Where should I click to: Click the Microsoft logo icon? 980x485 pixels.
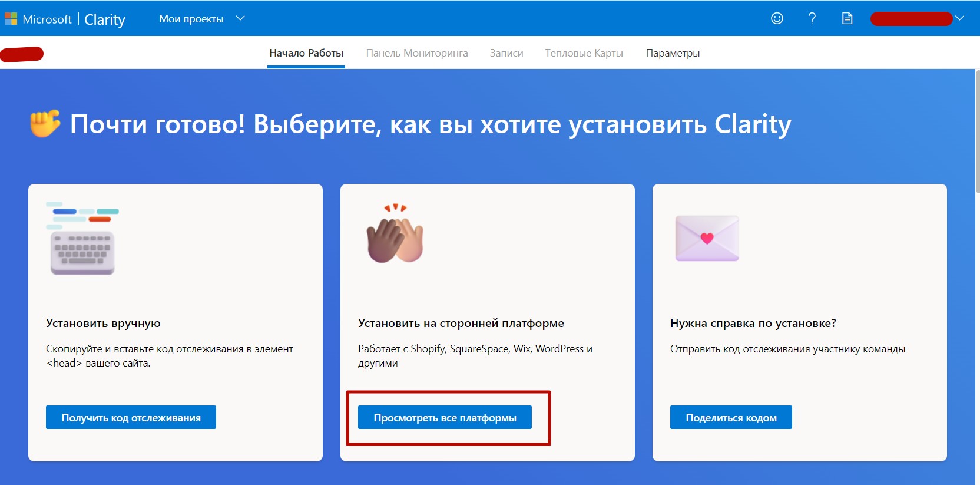pos(11,19)
